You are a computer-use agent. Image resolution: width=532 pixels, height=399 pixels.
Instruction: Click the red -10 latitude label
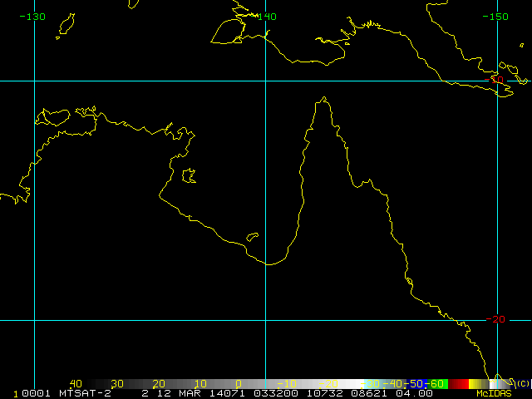point(497,80)
